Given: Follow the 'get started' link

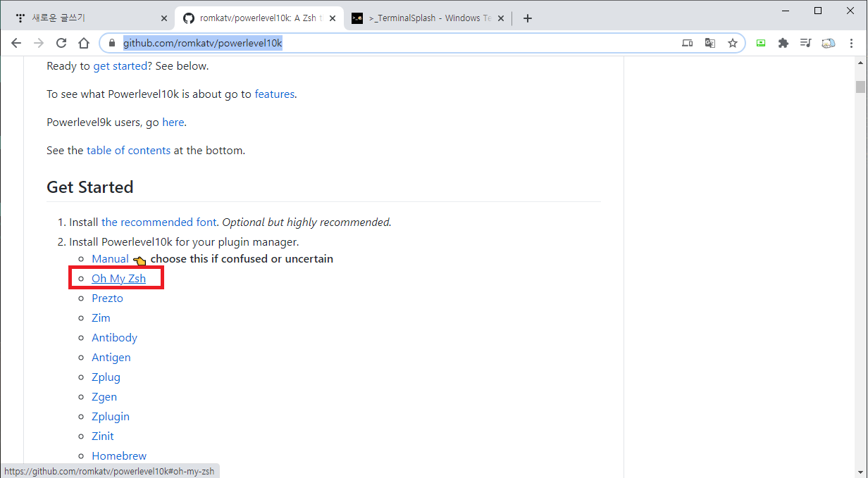Looking at the screenshot, I should coord(120,66).
